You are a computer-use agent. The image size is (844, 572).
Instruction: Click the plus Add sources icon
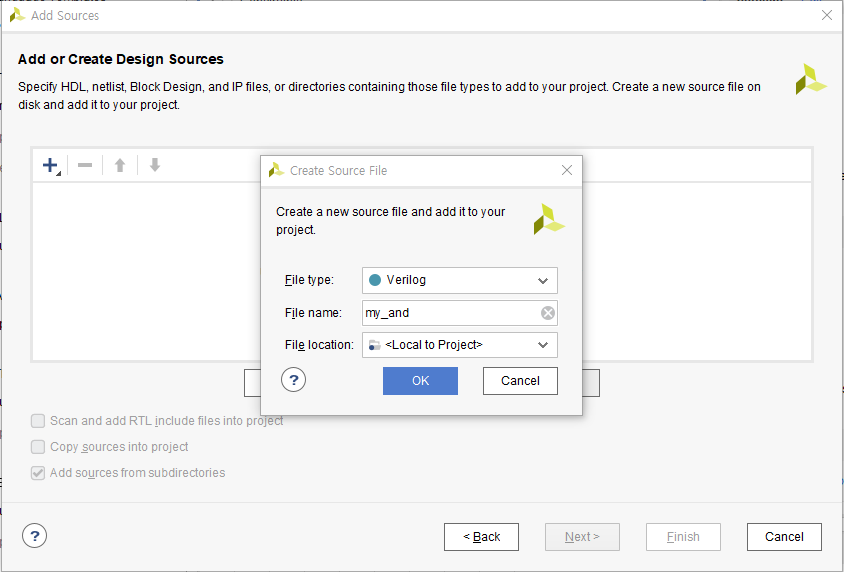(x=51, y=165)
